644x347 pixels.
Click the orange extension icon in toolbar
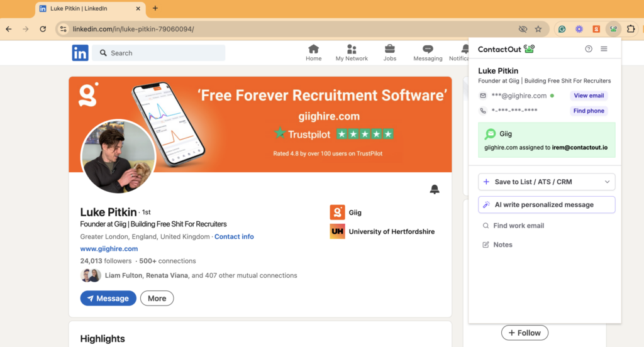(596, 29)
